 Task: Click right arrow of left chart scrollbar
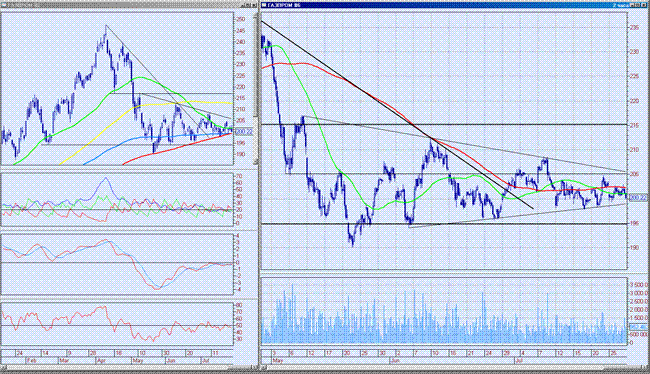pyautogui.click(x=255, y=368)
